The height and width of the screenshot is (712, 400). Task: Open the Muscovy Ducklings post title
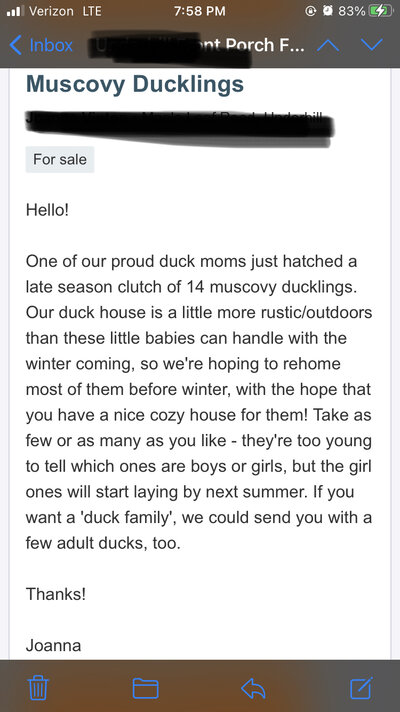click(x=135, y=84)
